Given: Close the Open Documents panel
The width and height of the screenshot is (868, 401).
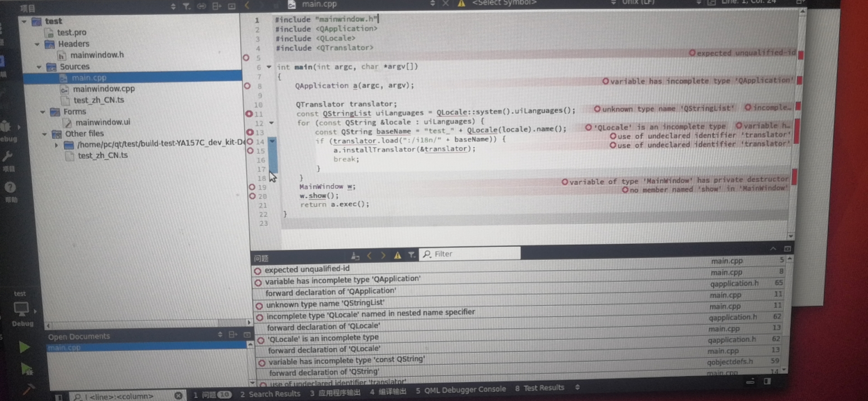Looking at the screenshot, I should coord(247,335).
